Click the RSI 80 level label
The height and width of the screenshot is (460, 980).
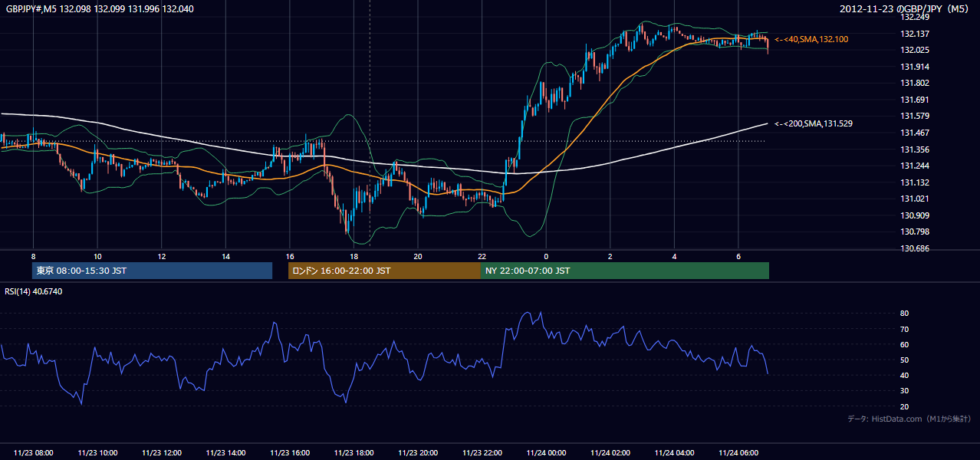(x=904, y=314)
